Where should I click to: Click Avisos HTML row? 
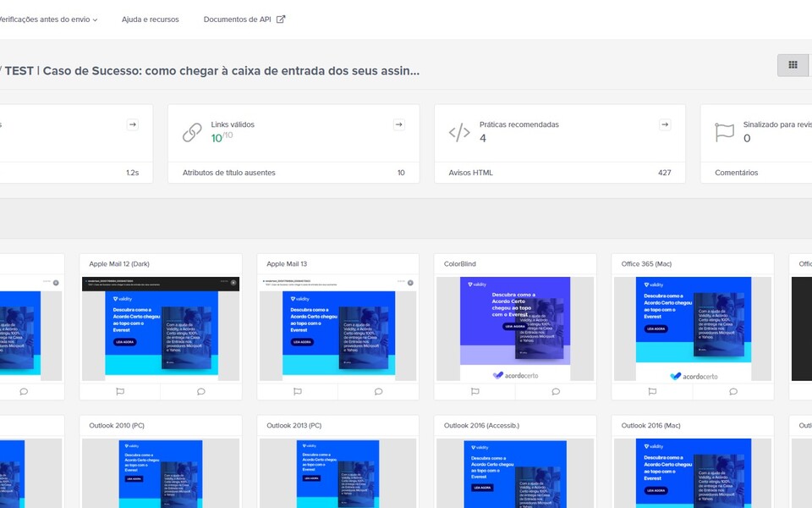(x=560, y=173)
